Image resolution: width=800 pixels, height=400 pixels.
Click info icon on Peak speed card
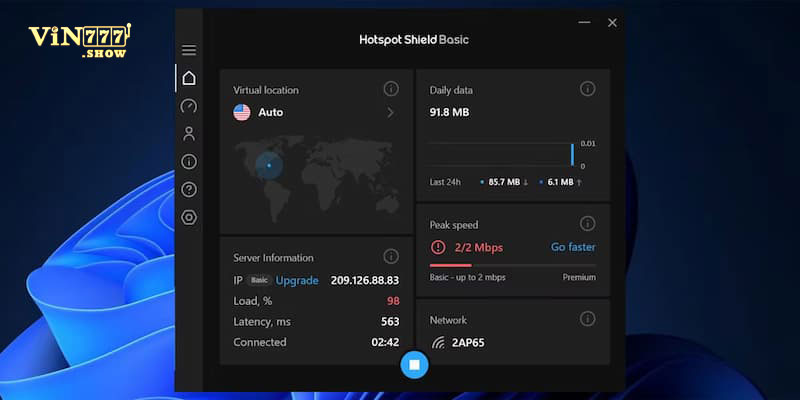point(587,223)
